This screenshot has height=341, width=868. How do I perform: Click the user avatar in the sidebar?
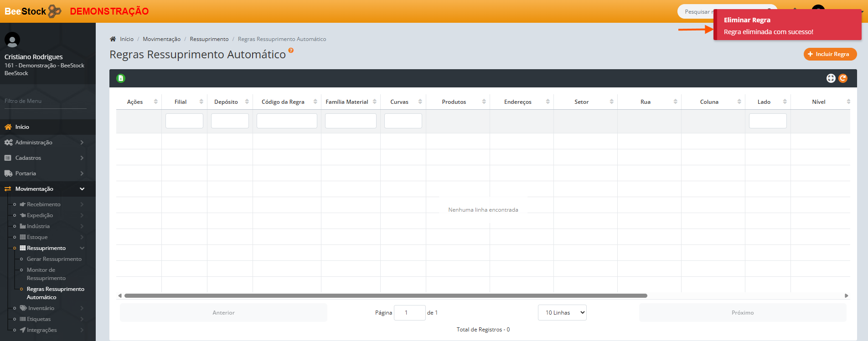(x=12, y=40)
